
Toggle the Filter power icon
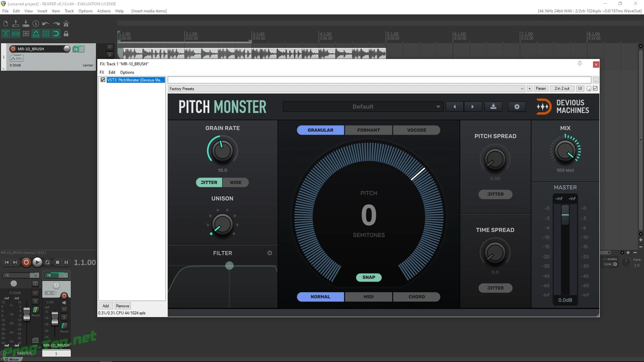coord(269,253)
